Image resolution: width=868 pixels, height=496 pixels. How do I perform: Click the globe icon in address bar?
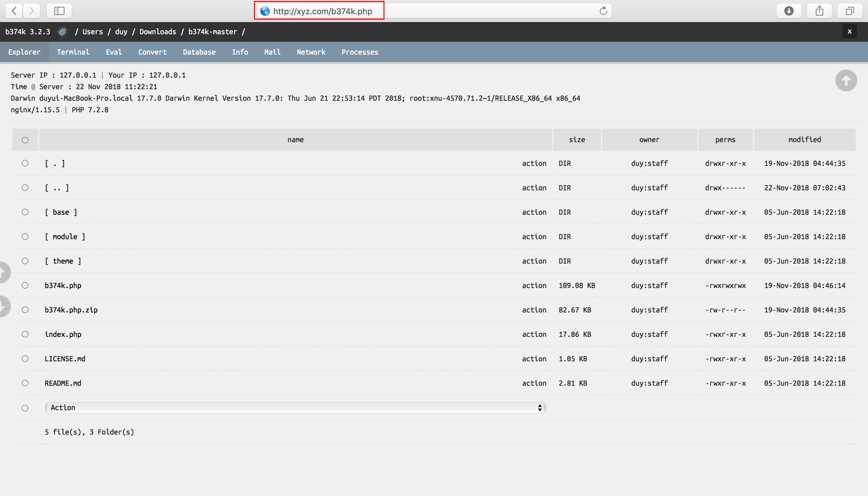click(x=265, y=11)
